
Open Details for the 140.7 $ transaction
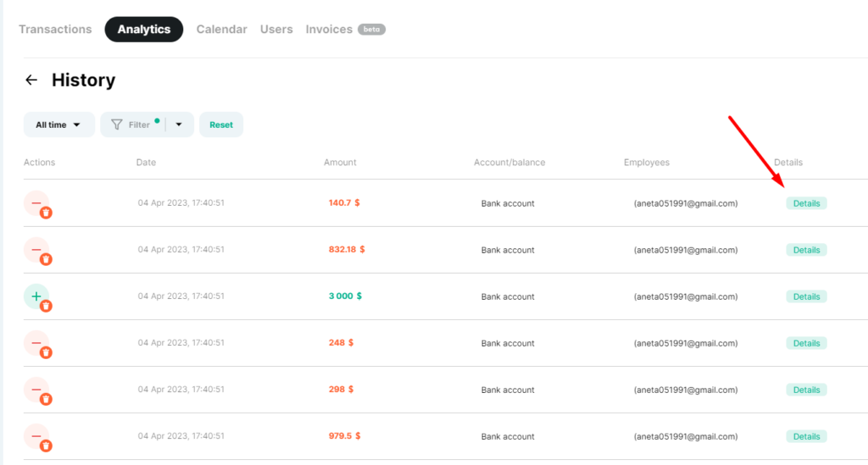pyautogui.click(x=807, y=203)
